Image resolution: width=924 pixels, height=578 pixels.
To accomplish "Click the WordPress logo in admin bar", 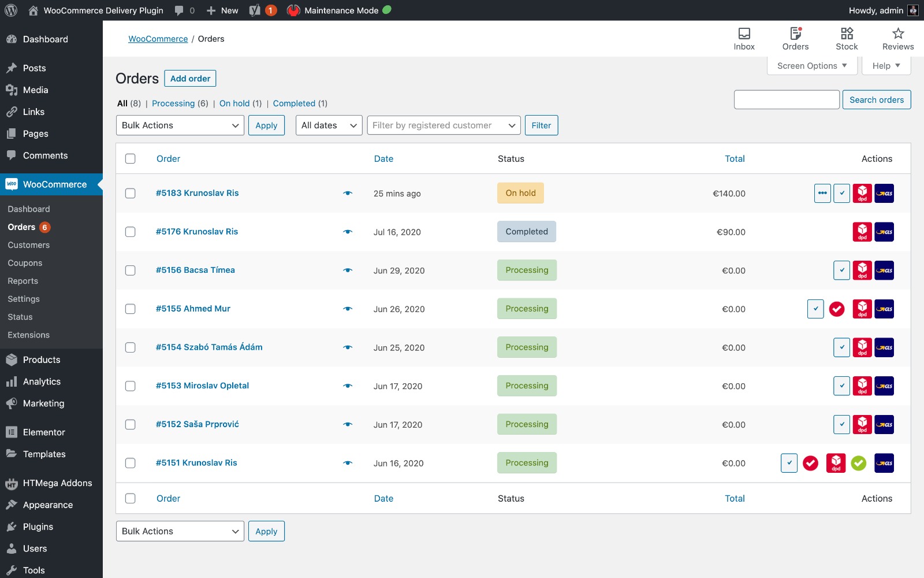I will [x=11, y=10].
